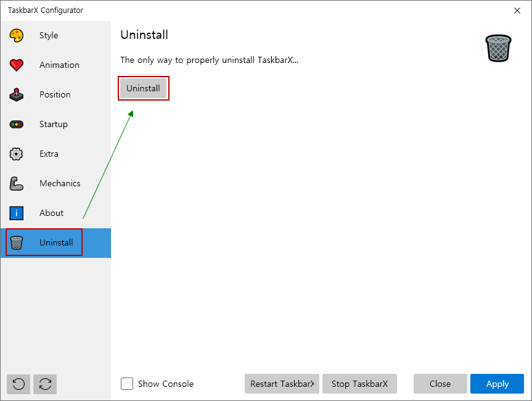Click the large trash can image
This screenshot has width=532, height=401.
[498, 48]
